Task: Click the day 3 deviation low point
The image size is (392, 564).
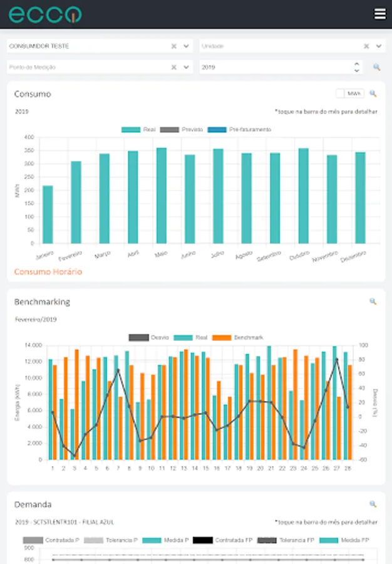Action: point(75,456)
